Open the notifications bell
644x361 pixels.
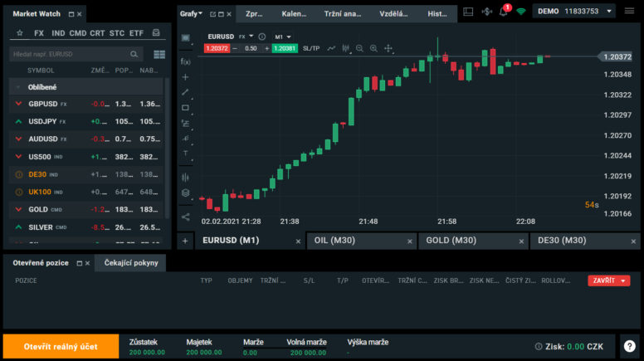coord(503,12)
